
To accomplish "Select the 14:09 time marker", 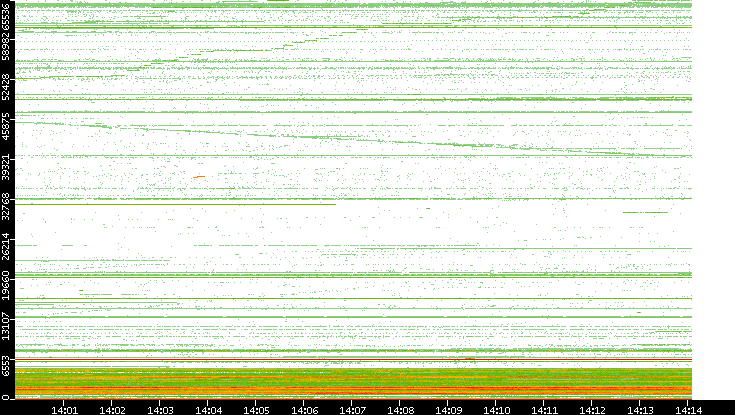I will tap(449, 408).
